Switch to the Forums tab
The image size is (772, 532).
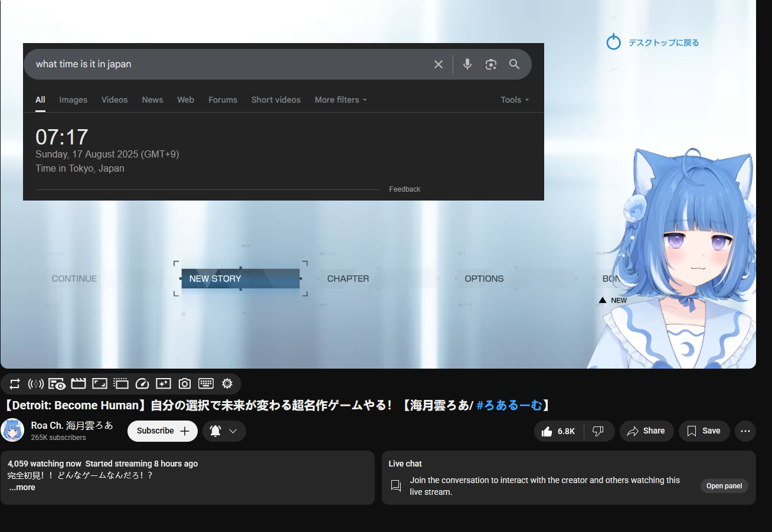point(223,100)
